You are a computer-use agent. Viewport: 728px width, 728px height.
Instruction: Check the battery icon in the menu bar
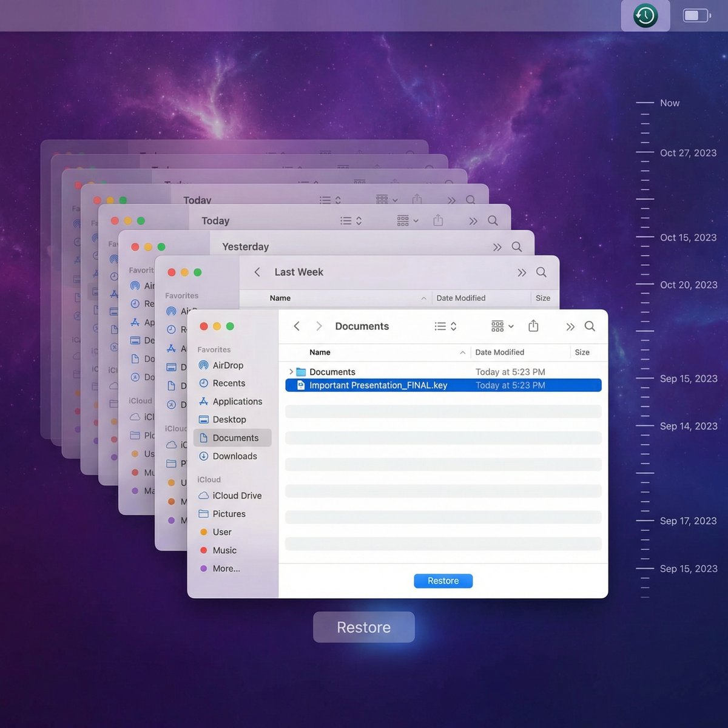pyautogui.click(x=695, y=16)
